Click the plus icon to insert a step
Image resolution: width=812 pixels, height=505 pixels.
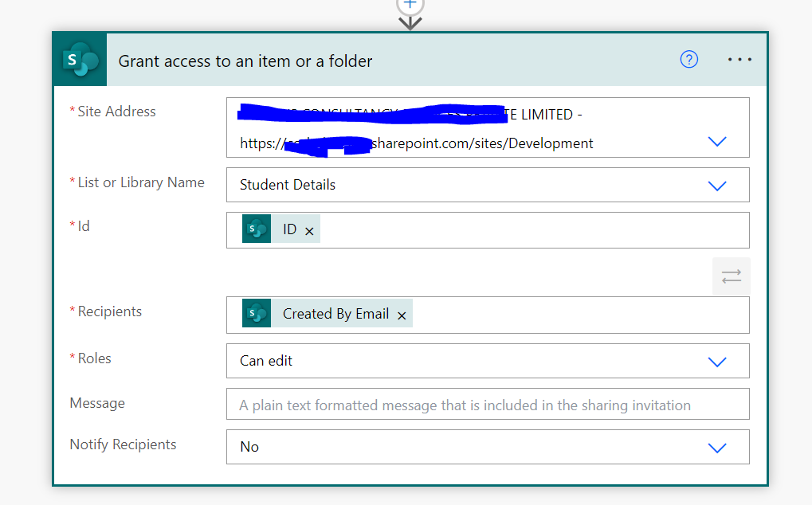coord(409,5)
